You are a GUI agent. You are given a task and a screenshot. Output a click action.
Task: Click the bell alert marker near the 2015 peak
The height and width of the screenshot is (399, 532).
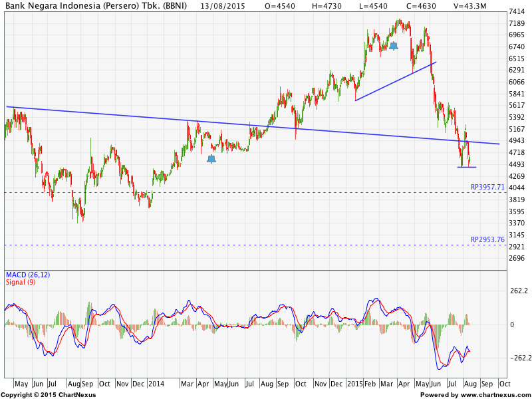tap(394, 46)
